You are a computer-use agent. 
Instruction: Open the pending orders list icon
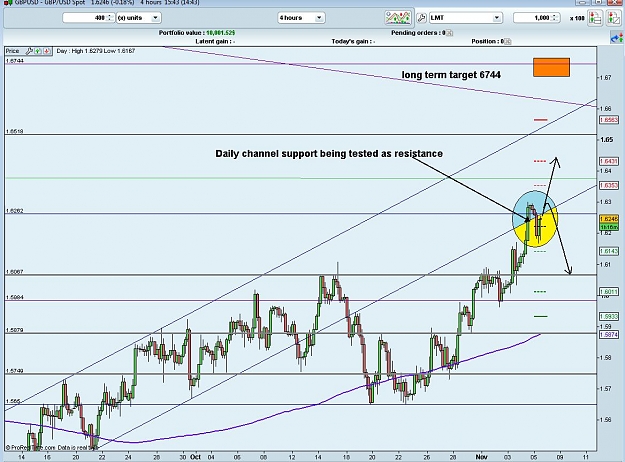pos(450,33)
